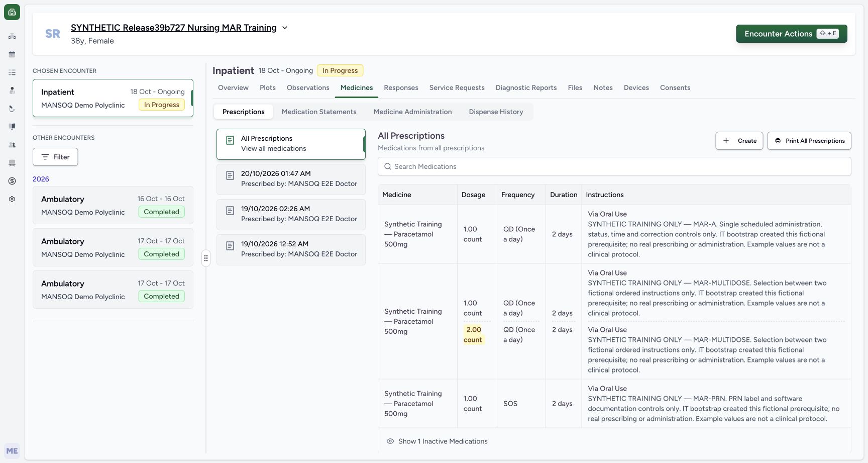Screen dimensions: 868x463
Task: Show 1 Inactive Medications toggle
Action: (437, 441)
